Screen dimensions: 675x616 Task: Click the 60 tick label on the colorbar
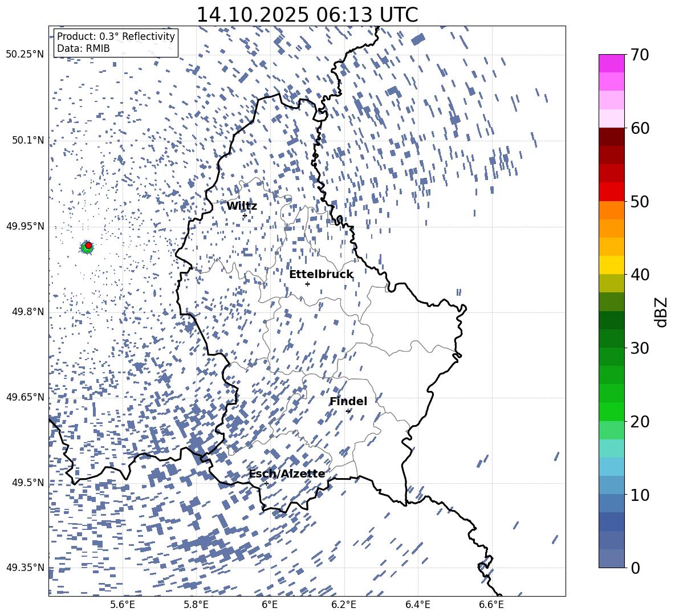[640, 128]
